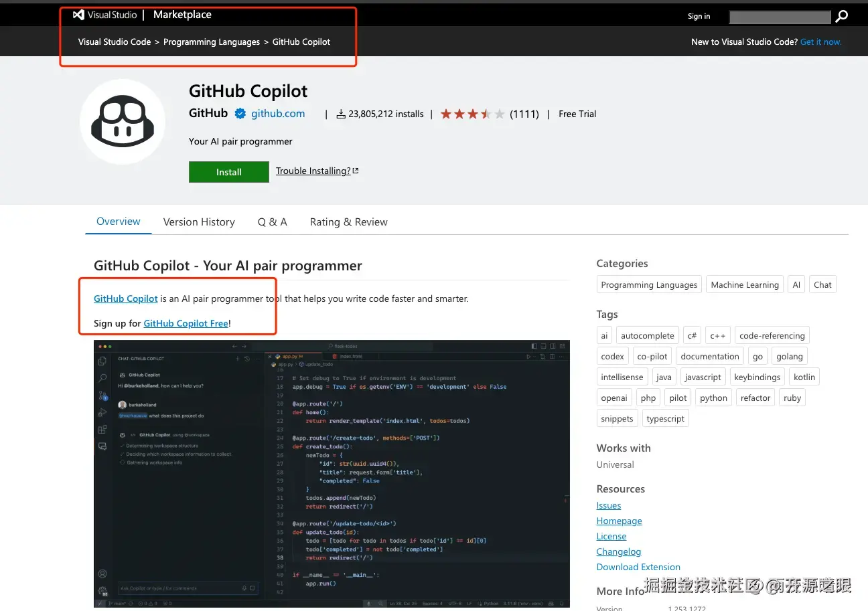The image size is (868, 611).
Task: Open the License resource link
Action: [x=611, y=536]
